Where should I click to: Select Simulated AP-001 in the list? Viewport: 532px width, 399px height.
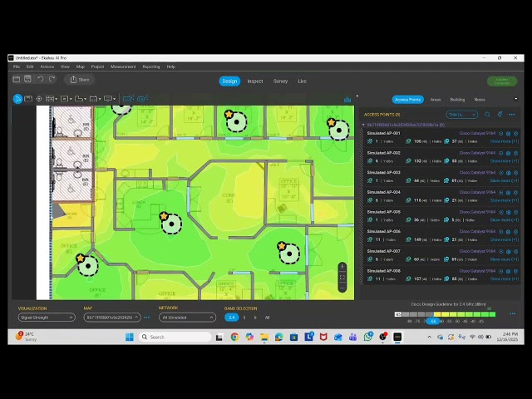coord(383,133)
